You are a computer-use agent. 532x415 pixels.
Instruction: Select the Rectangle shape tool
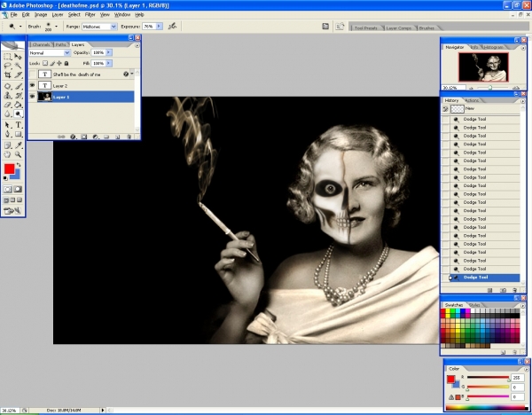18,134
